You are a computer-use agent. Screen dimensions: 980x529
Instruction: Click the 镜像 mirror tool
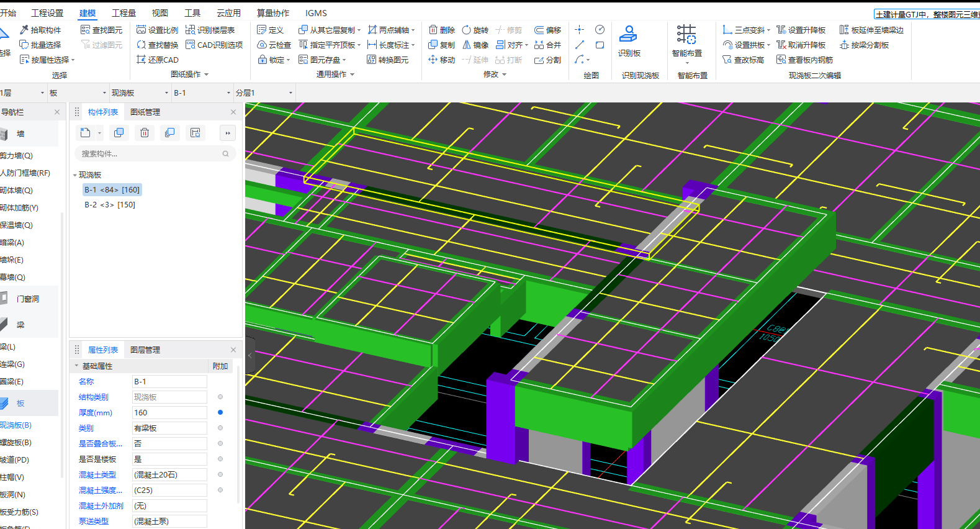tap(475, 45)
